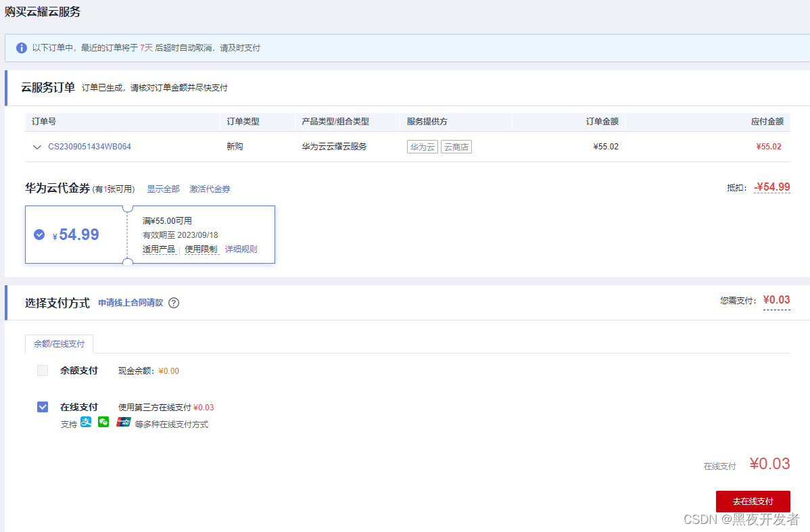Open help question mark next to 申请线上合同请款
This screenshot has width=810, height=532.
174,304
